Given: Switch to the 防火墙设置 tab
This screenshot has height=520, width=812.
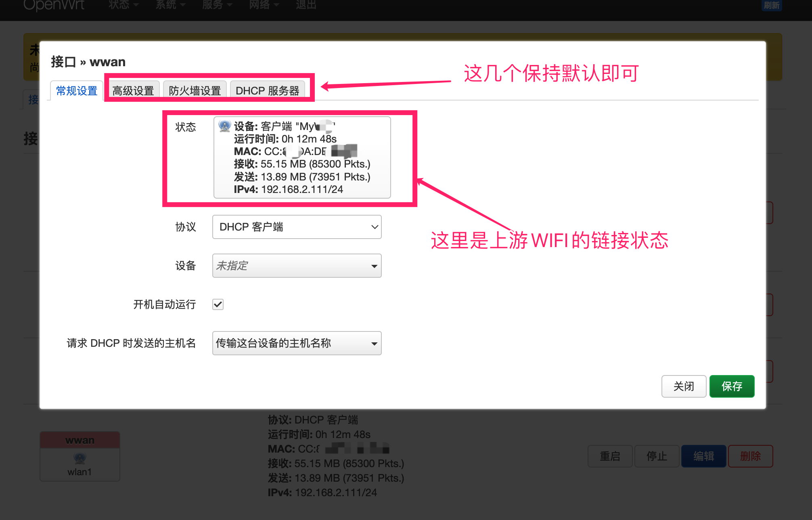Looking at the screenshot, I should coord(195,90).
